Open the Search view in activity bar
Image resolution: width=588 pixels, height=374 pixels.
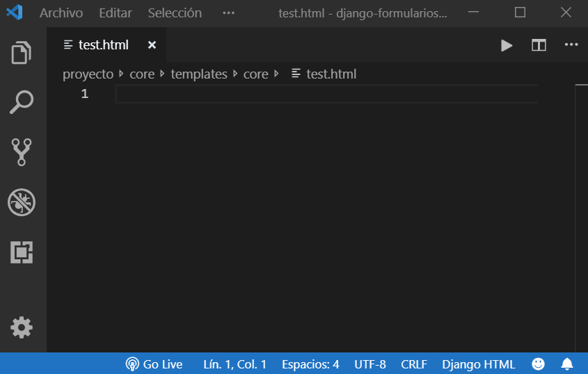click(x=22, y=102)
